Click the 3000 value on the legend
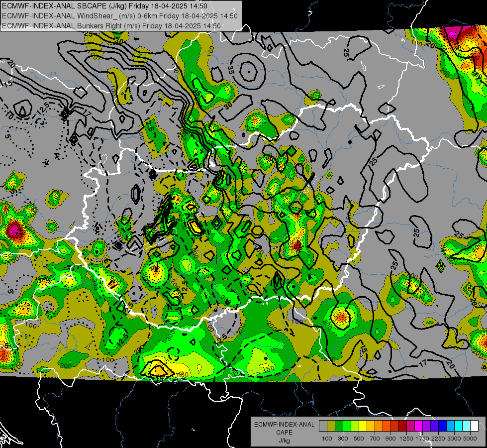Screen dimensions: 487x448 point(454,439)
